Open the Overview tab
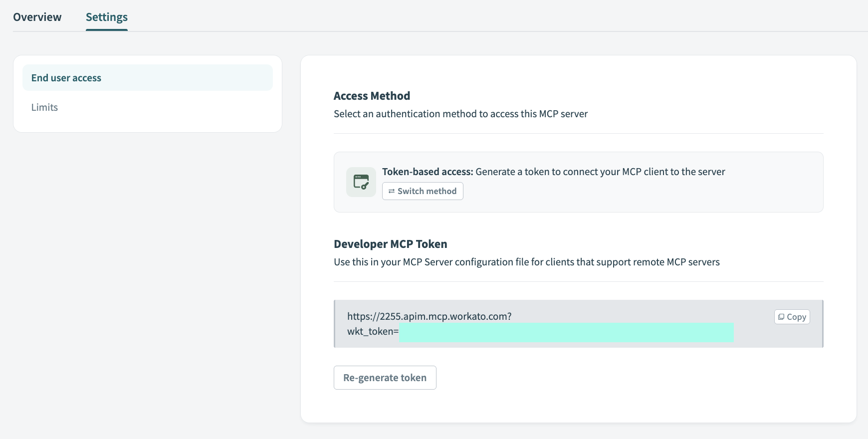 tap(37, 17)
